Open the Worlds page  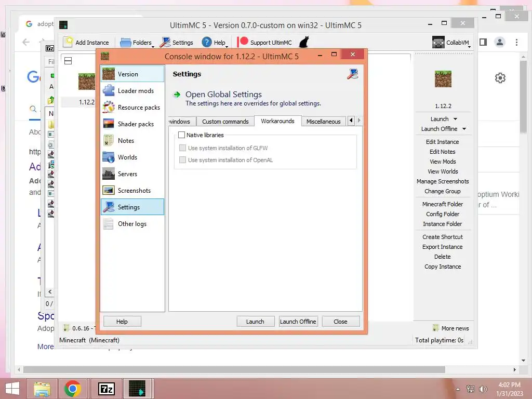point(132,157)
